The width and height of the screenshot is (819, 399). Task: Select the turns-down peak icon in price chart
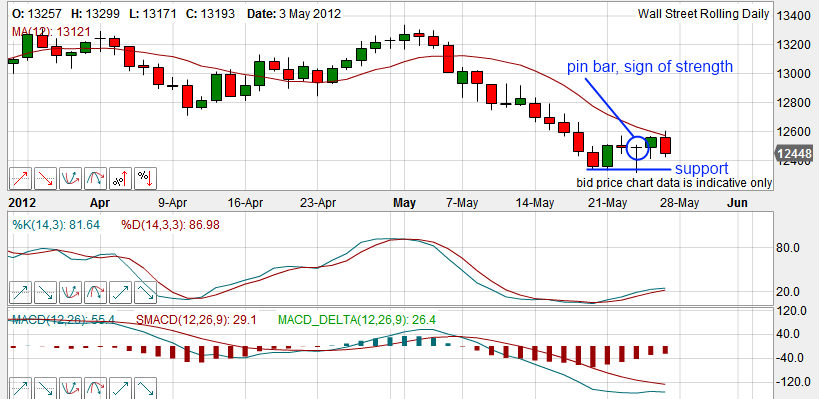point(96,179)
